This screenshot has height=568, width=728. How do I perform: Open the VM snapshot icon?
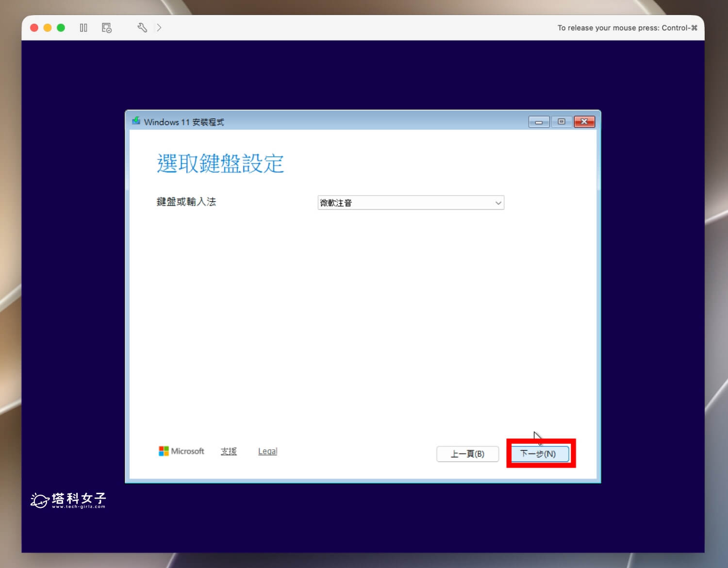[x=107, y=28]
